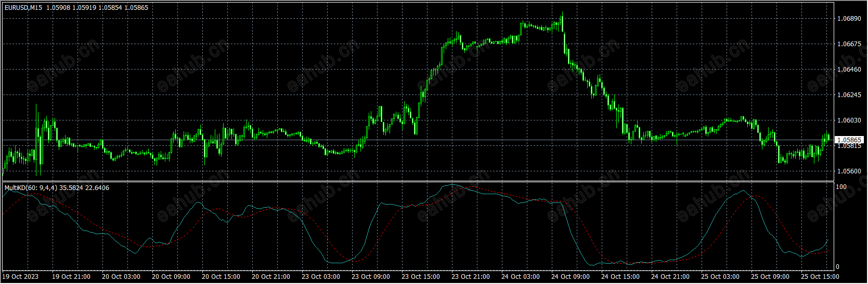Viewport: 868px width, 284px height.
Task: Click the 100 level on the indicator scale
Action: (841, 187)
